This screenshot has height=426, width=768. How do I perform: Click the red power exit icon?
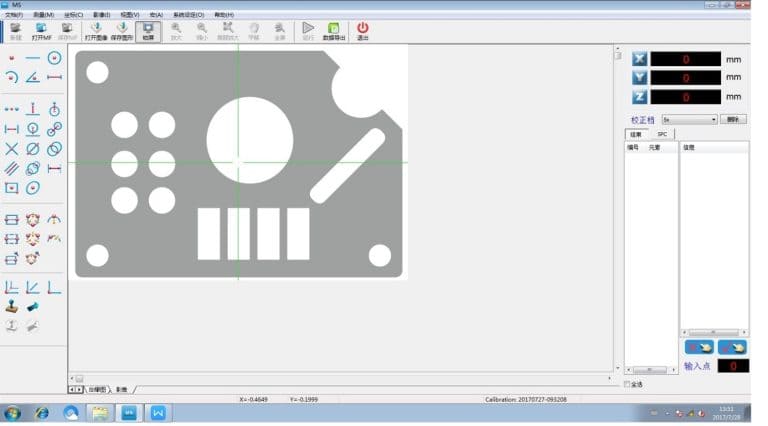pos(362,31)
